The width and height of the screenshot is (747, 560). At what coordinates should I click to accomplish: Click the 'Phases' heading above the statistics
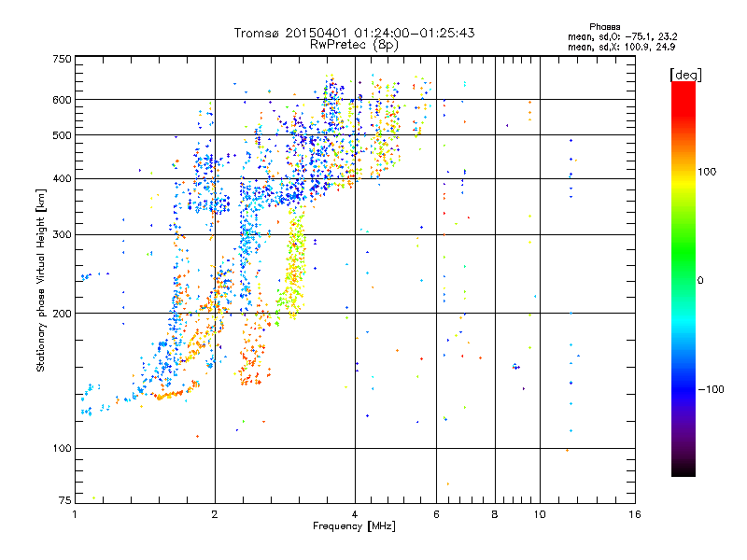click(x=604, y=27)
